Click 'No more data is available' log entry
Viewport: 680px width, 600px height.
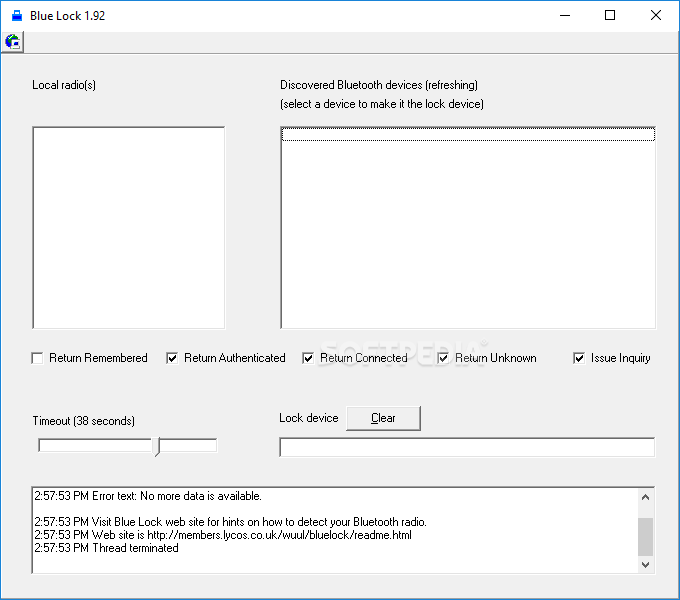(x=148, y=496)
